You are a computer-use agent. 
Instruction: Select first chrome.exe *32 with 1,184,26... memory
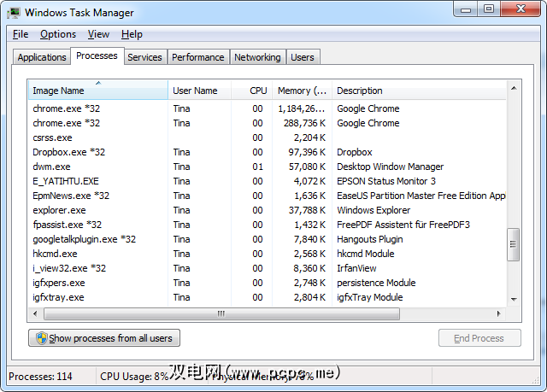pos(267,108)
